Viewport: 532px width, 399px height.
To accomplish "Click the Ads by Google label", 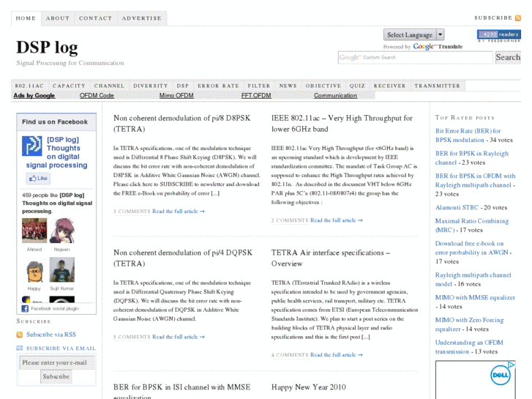I will [x=34, y=95].
